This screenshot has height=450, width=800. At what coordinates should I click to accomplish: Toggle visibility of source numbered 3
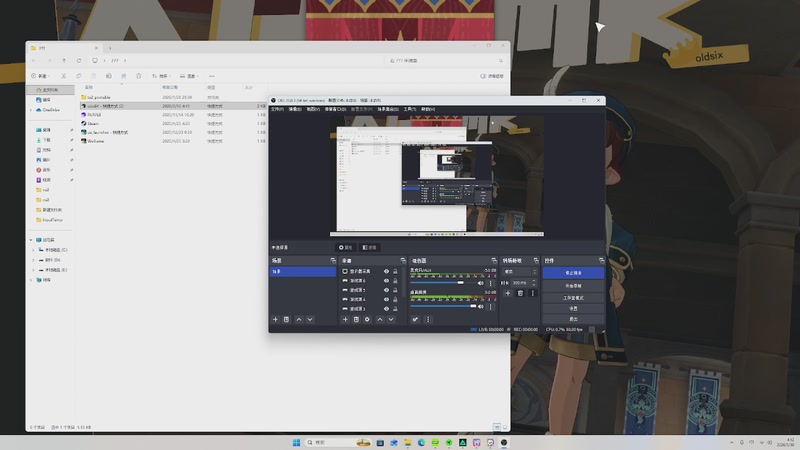click(x=386, y=309)
